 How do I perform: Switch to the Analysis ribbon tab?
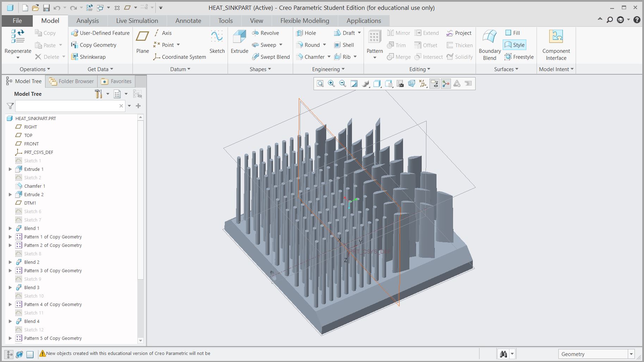87,21
